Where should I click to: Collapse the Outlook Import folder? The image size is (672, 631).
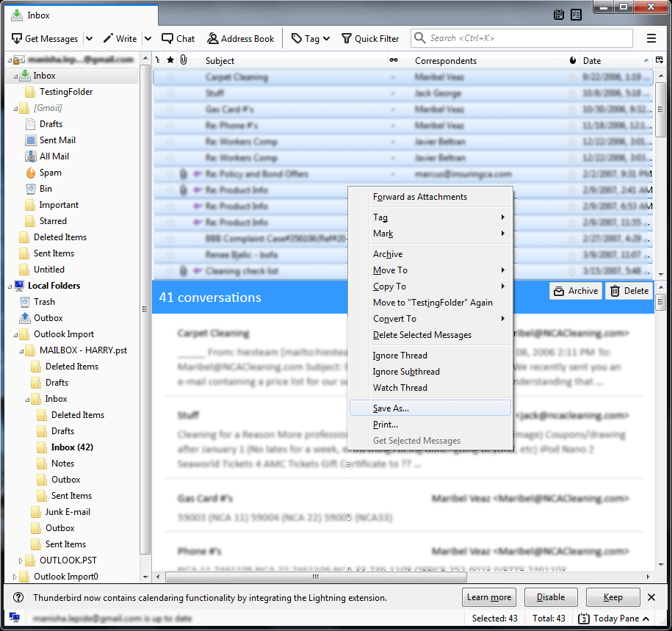[x=15, y=335]
